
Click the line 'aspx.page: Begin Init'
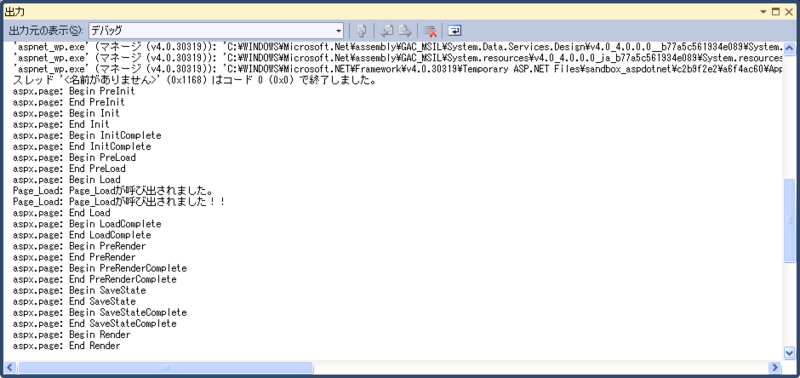click(66, 113)
